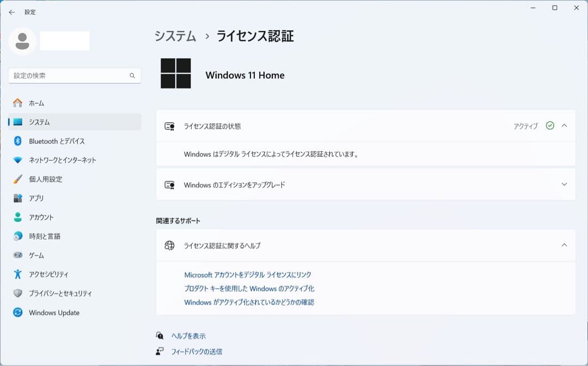Open プライバシーとセキュリティ via the shield icon
This screenshot has height=366, width=588.
point(18,294)
